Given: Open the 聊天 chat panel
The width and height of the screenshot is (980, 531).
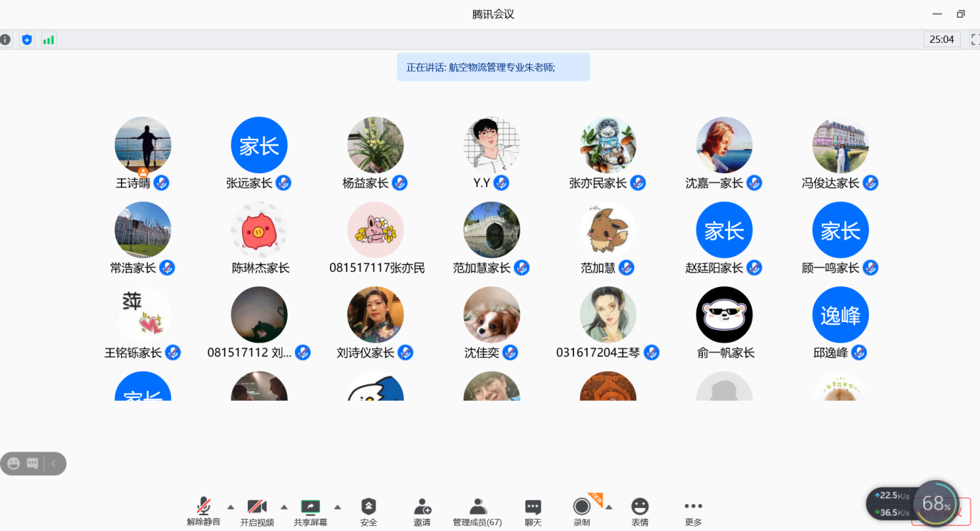Looking at the screenshot, I should tap(533, 512).
